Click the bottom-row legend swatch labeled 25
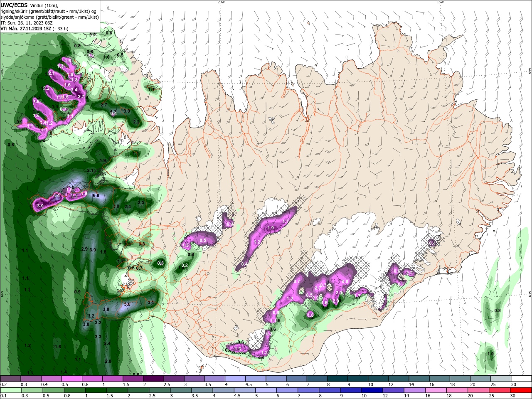532x399 pixels. click(500, 390)
